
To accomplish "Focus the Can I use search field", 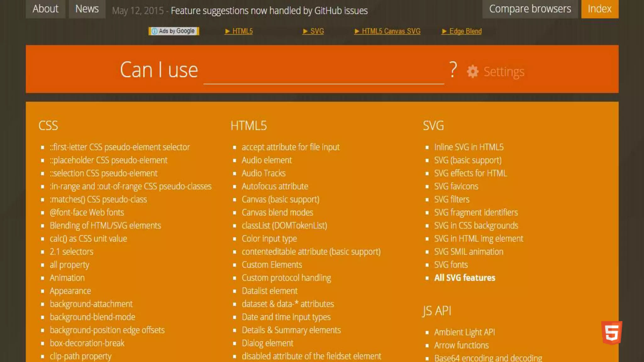I will 323,72.
